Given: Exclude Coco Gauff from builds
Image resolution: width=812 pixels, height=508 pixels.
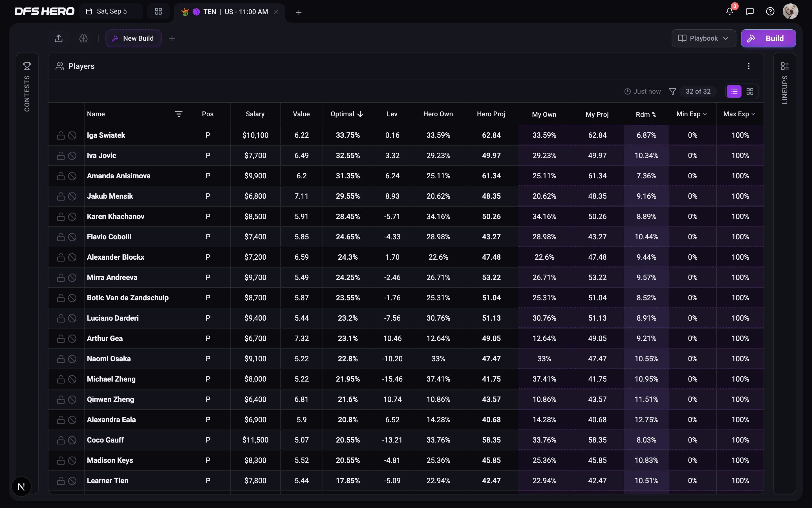Looking at the screenshot, I should pos(72,440).
